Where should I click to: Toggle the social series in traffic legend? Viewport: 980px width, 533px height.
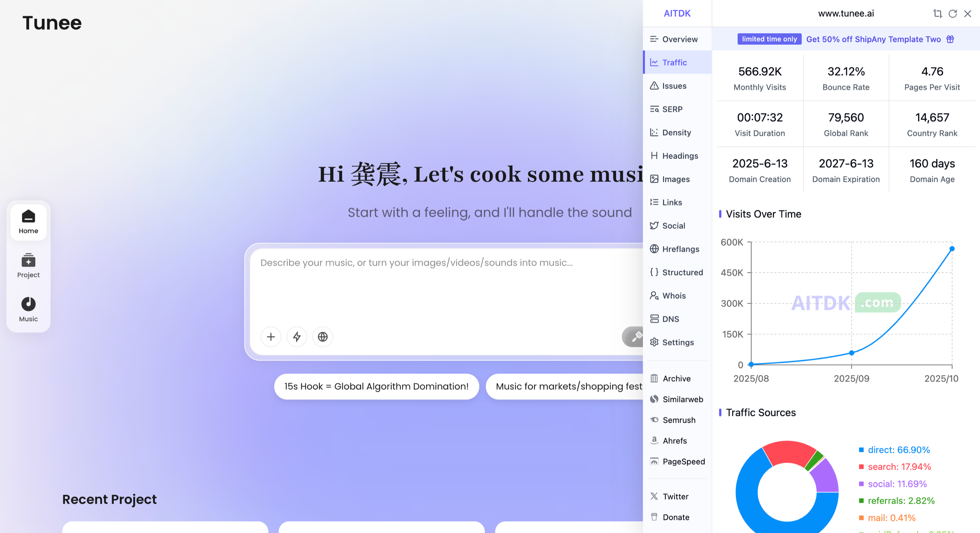pyautogui.click(x=897, y=484)
